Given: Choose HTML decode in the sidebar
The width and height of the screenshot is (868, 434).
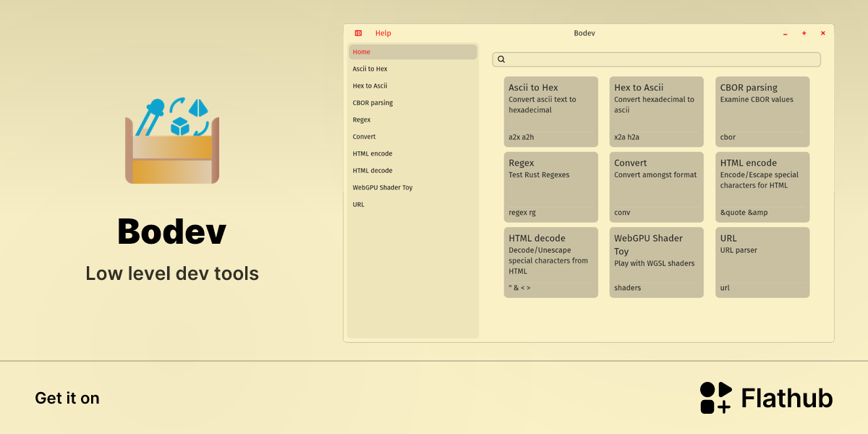Looking at the screenshot, I should pos(413,171).
